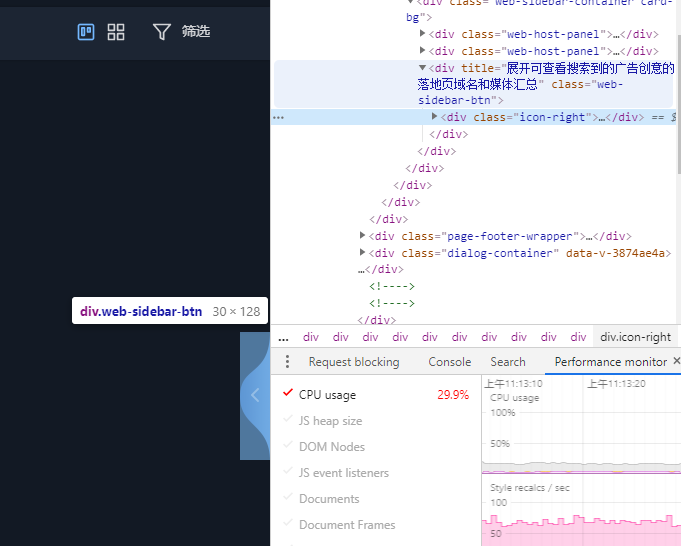
Task: Select the div.icon-right breadcrumb
Action: pyautogui.click(x=635, y=337)
